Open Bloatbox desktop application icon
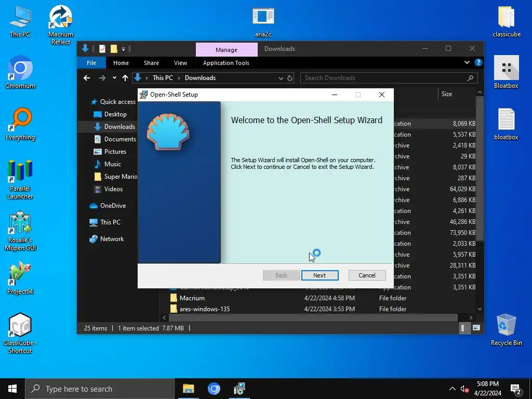The height and width of the screenshot is (399, 532). click(506, 72)
